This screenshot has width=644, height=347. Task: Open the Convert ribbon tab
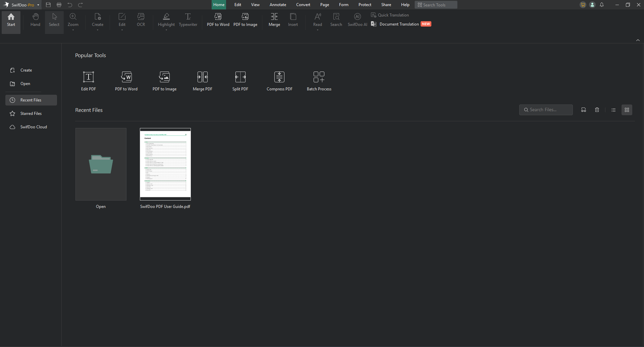click(303, 5)
